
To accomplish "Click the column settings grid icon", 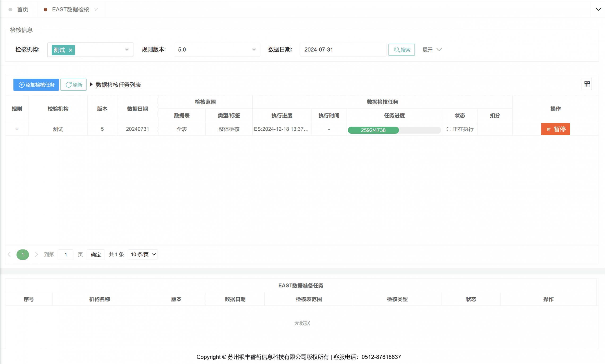I will tap(587, 84).
